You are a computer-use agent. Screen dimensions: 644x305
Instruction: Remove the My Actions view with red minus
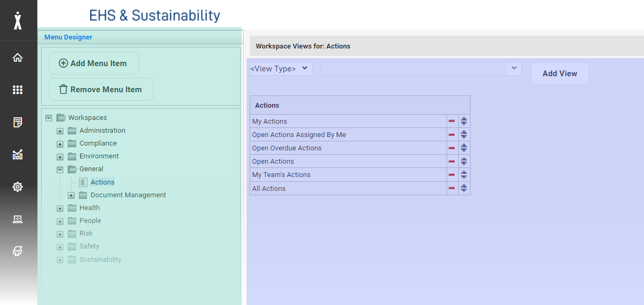click(x=451, y=121)
